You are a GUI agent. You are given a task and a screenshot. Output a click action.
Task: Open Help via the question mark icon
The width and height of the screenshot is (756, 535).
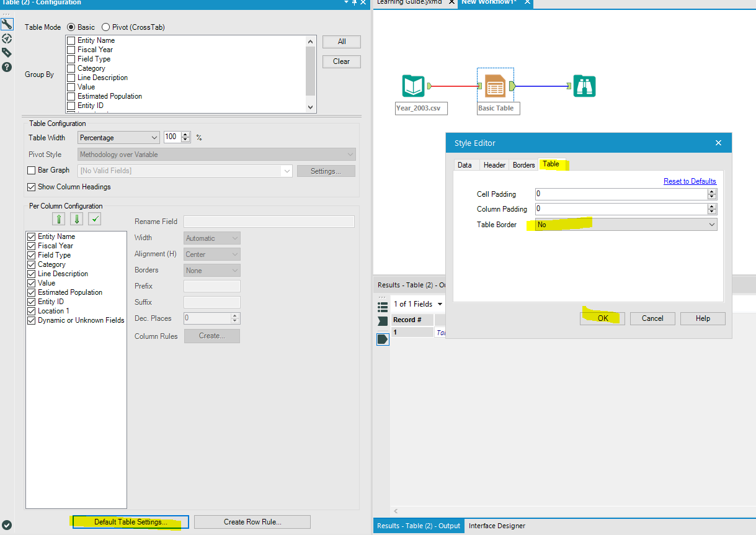(x=7, y=66)
